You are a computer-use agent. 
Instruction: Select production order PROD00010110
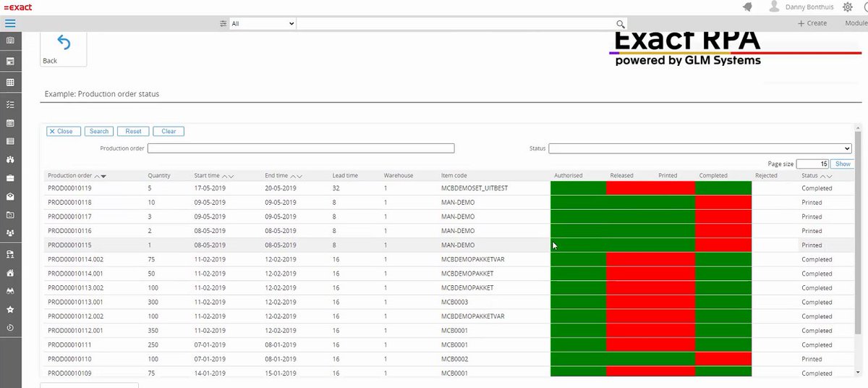click(x=69, y=359)
